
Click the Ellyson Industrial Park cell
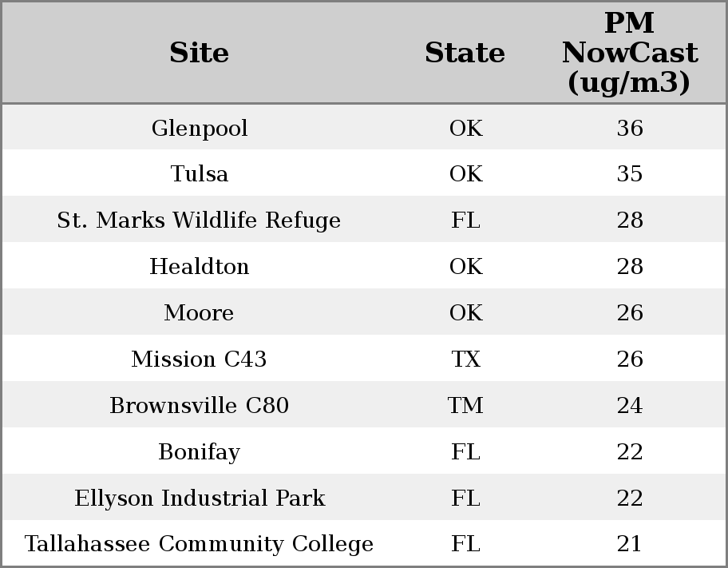click(x=199, y=498)
